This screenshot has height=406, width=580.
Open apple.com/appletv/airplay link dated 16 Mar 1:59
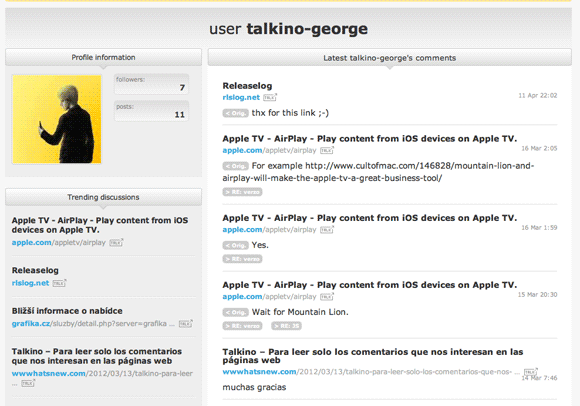click(269, 230)
